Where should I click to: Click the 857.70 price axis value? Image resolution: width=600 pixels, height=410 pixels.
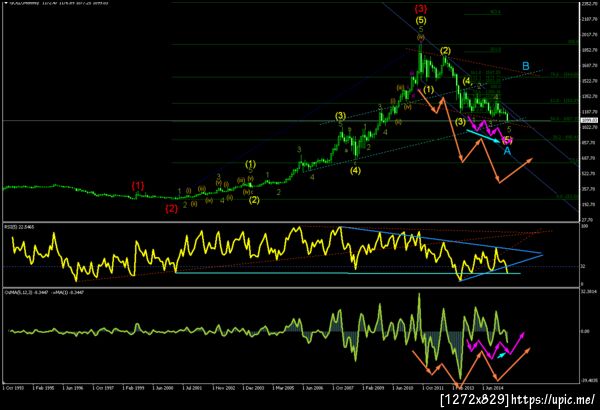click(x=588, y=142)
